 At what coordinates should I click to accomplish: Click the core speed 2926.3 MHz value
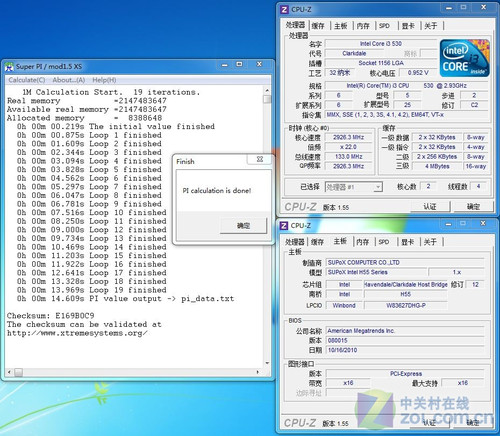tap(349, 137)
